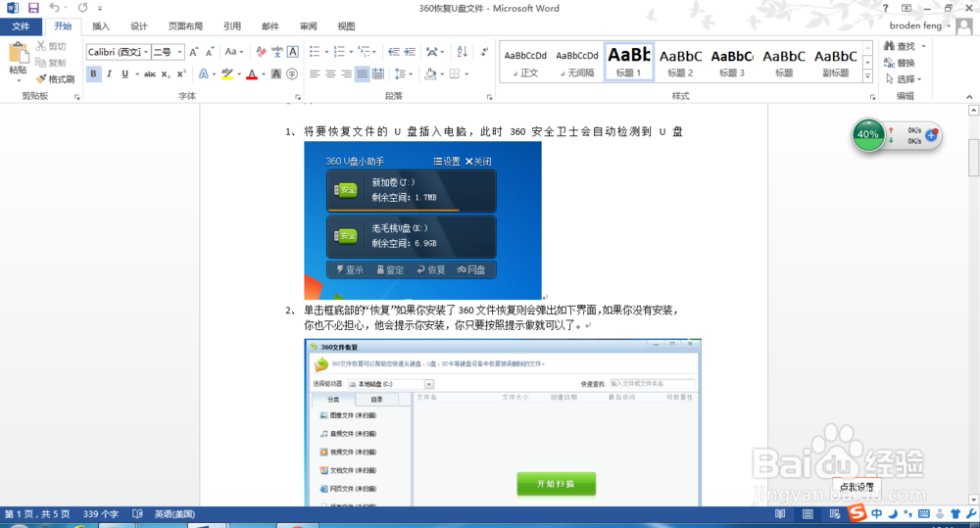Apply 标题 2 heading style
This screenshot has width=980, height=528.
(x=681, y=62)
